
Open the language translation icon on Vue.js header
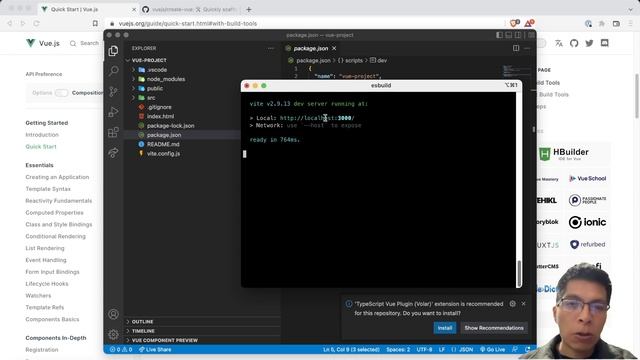tap(559, 43)
